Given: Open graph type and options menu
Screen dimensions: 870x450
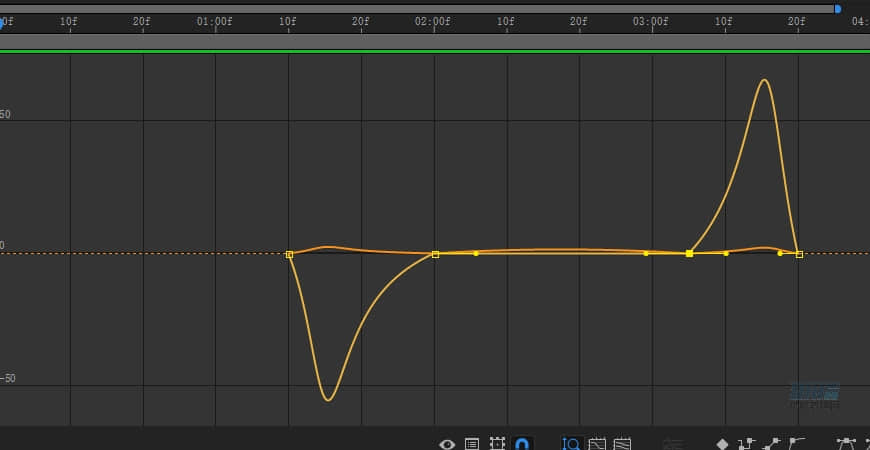Looking at the screenshot, I should pyautogui.click(x=472, y=443).
